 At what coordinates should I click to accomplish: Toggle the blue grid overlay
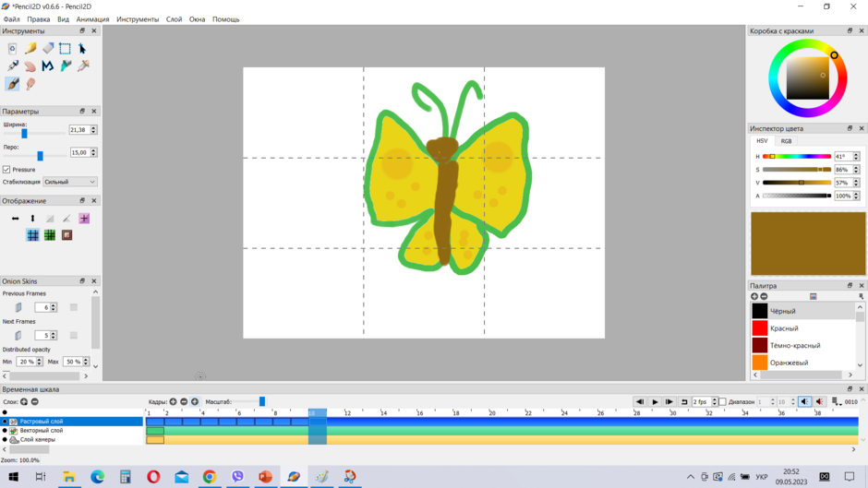[32, 235]
